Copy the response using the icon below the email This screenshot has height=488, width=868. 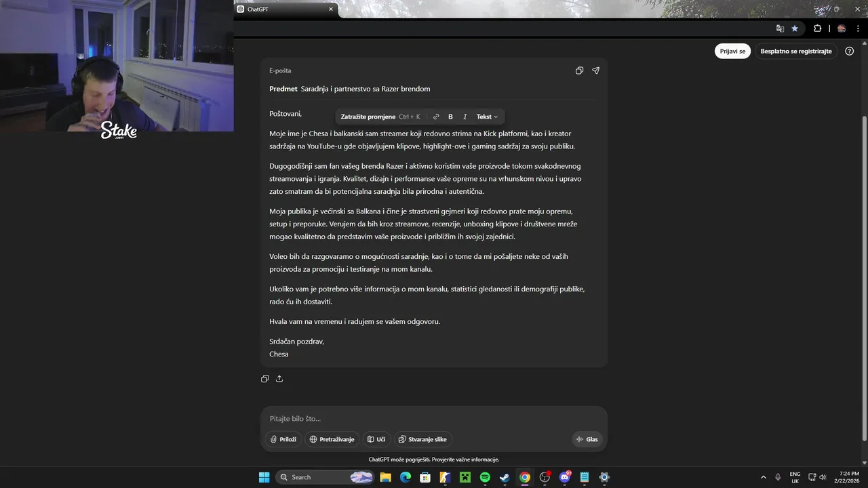tap(265, 379)
